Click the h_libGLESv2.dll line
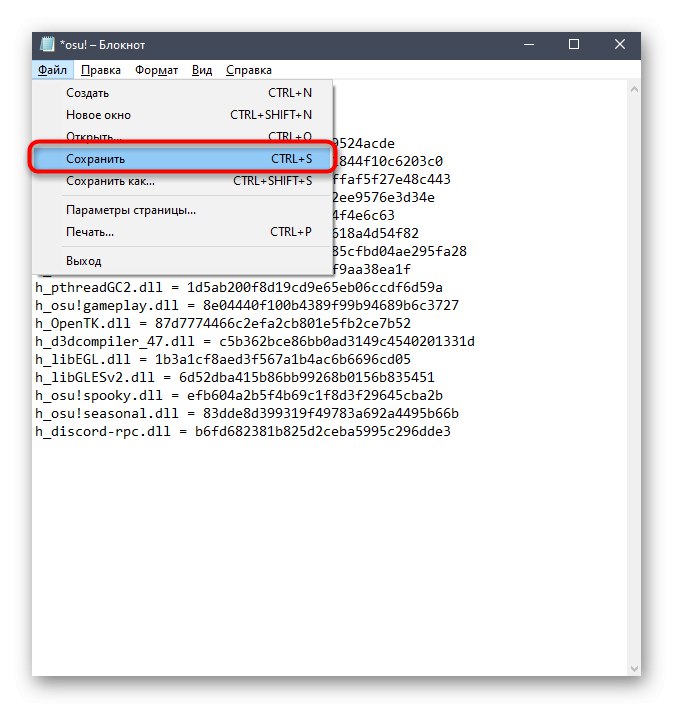The width and height of the screenshot is (673, 708). [x=235, y=377]
